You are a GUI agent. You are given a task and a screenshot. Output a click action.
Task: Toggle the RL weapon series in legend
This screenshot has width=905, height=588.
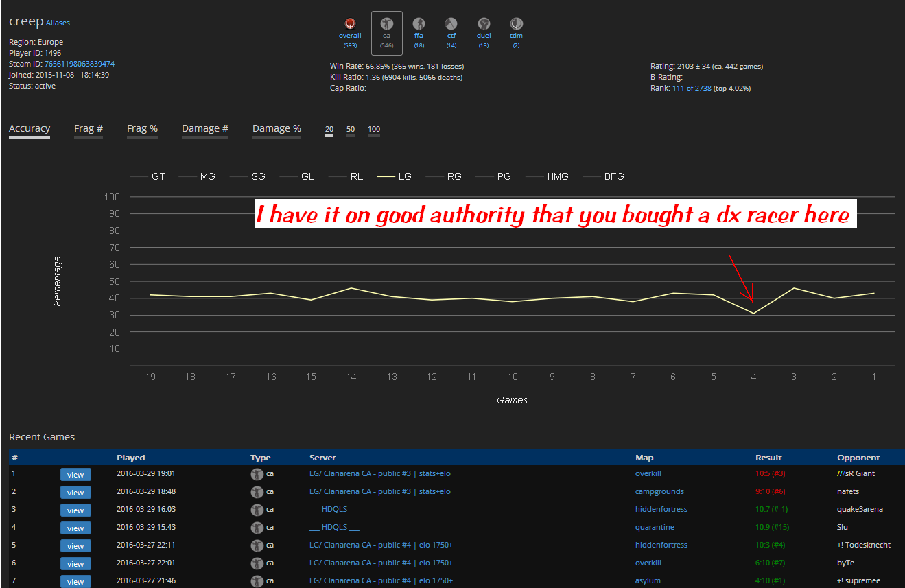[x=346, y=176]
